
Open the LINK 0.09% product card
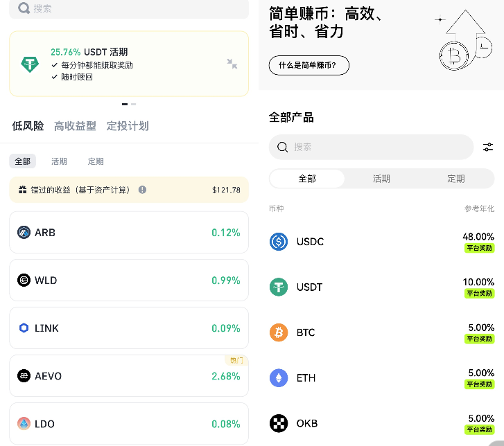pyautogui.click(x=129, y=328)
